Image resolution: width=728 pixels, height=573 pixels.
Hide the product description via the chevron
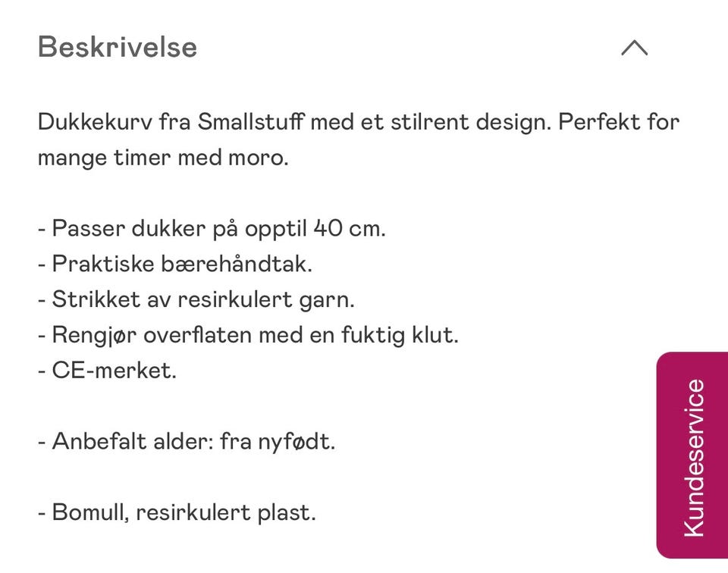pos(634,48)
